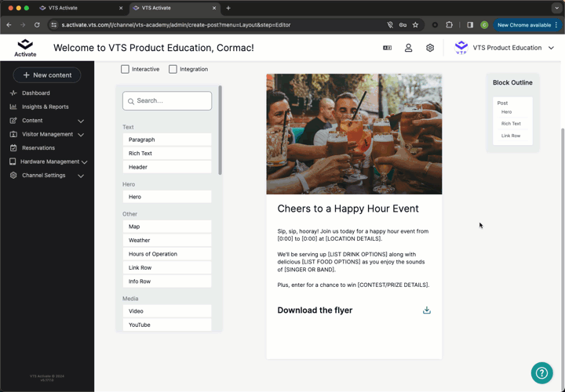Click the Reservations calendar icon
This screenshot has height=392, width=565.
13,147
